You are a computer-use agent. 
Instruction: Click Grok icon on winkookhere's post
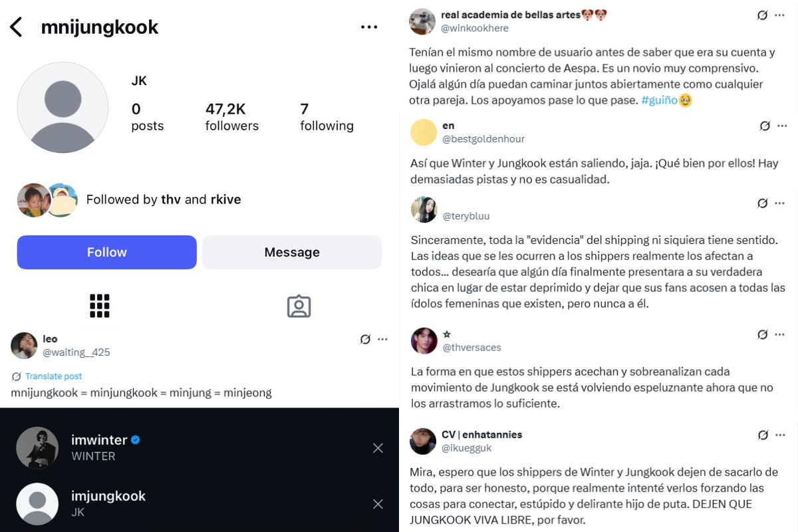click(763, 15)
